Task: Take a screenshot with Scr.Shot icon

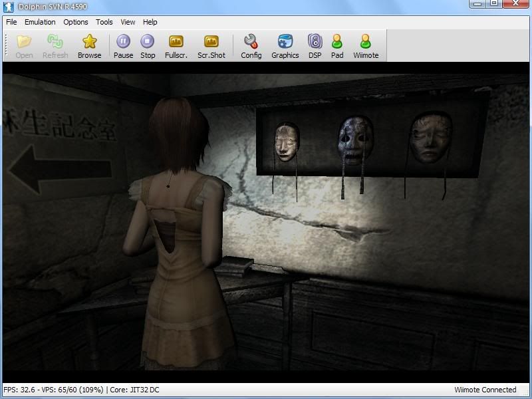Action: (x=211, y=46)
